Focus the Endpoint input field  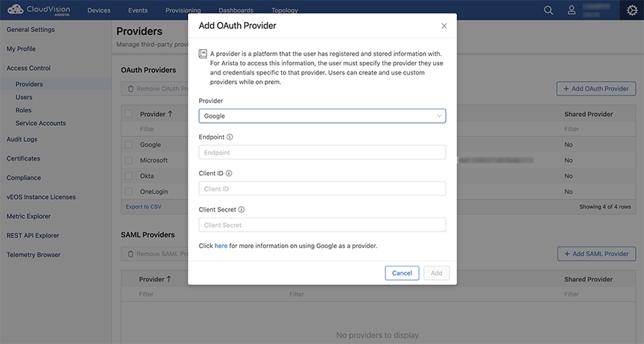[x=323, y=153]
